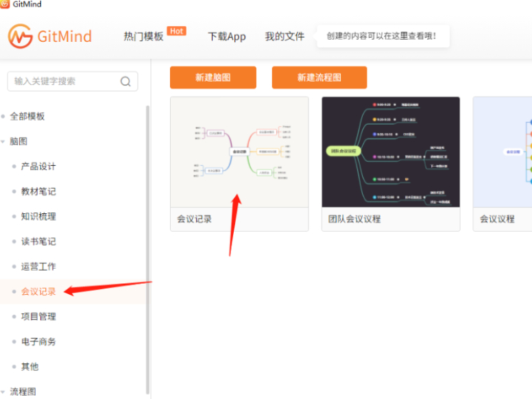The height and width of the screenshot is (399, 532).
Task: Select the 电子商务 category
Action: pos(38,341)
